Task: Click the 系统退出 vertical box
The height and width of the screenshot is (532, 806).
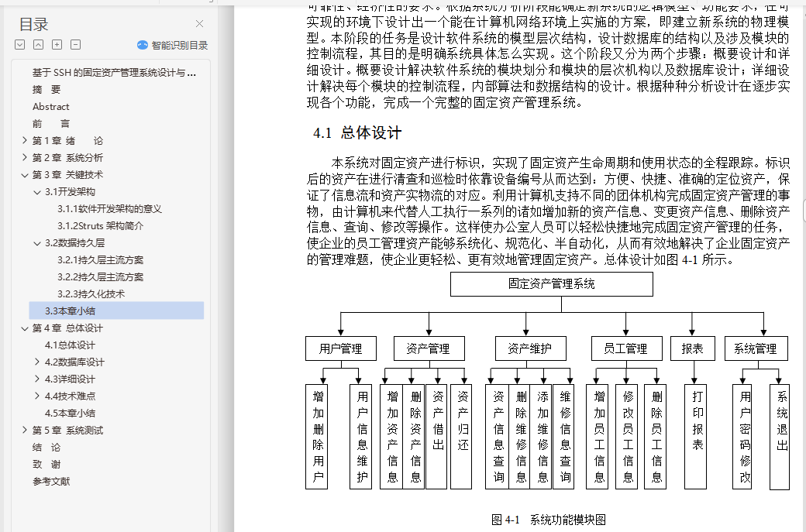Action: pyautogui.click(x=780, y=437)
